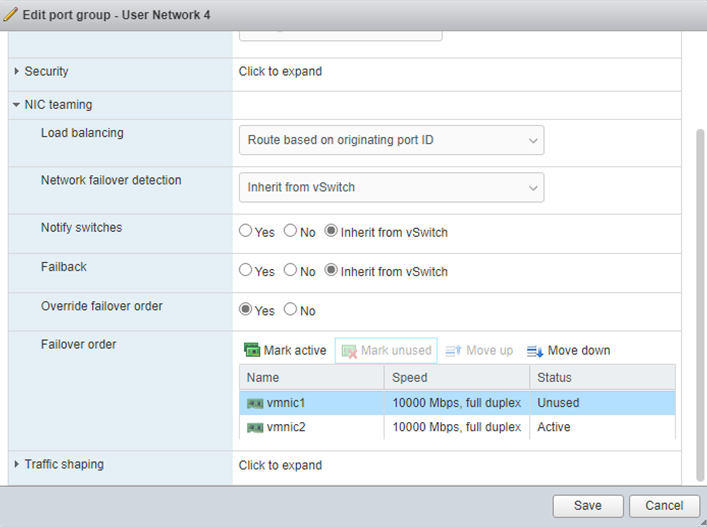Select Yes for Notify switches
The height and width of the screenshot is (527, 707).
(x=246, y=231)
